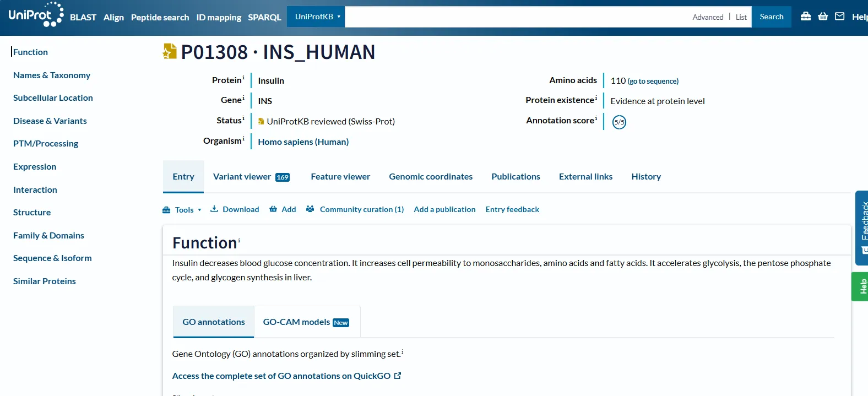Select the GO-CAM models tab

(x=306, y=322)
